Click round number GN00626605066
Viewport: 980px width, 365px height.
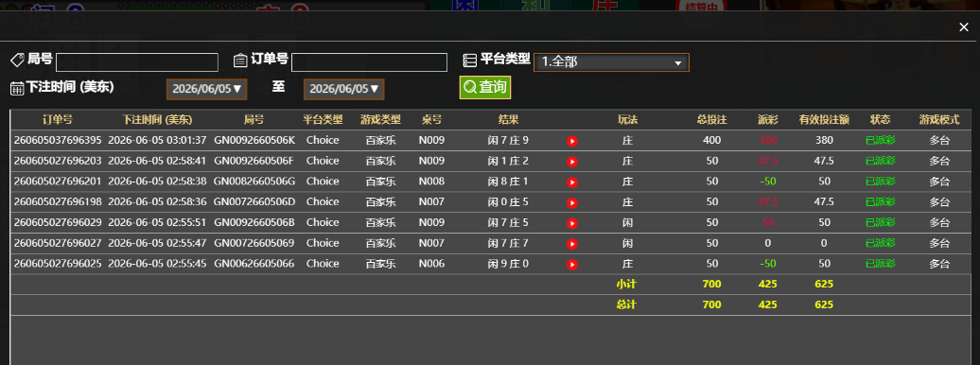[254, 264]
